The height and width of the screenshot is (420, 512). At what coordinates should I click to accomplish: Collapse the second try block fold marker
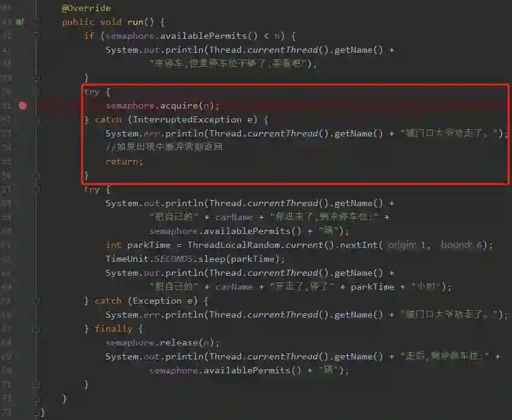(x=36, y=188)
